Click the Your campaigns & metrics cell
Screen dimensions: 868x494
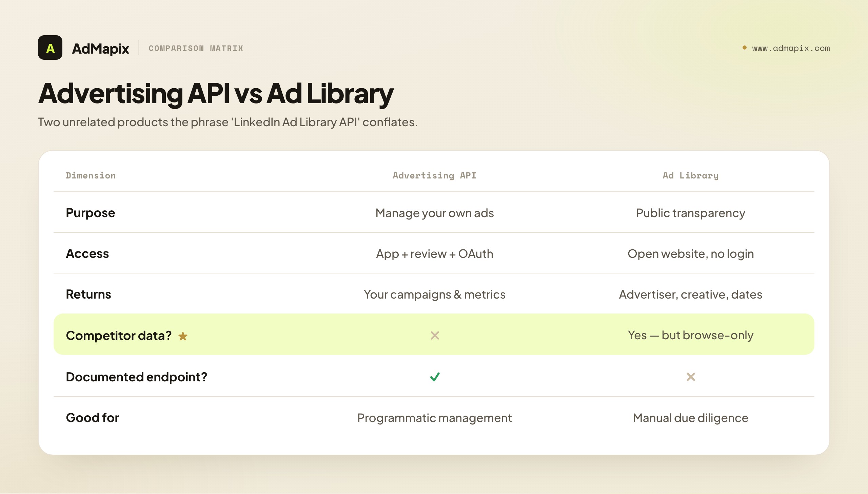point(435,294)
